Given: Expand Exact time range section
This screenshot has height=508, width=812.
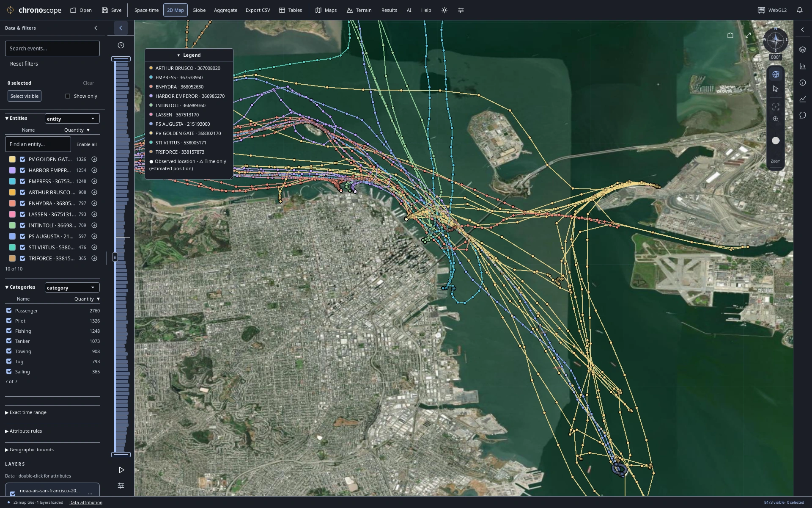Looking at the screenshot, I should 26,412.
